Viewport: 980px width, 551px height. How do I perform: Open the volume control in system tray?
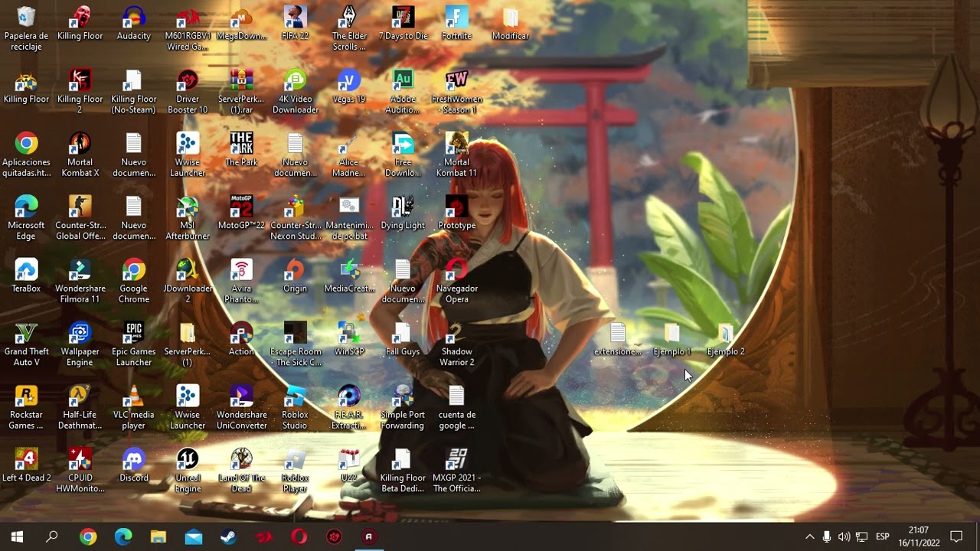pos(844,536)
